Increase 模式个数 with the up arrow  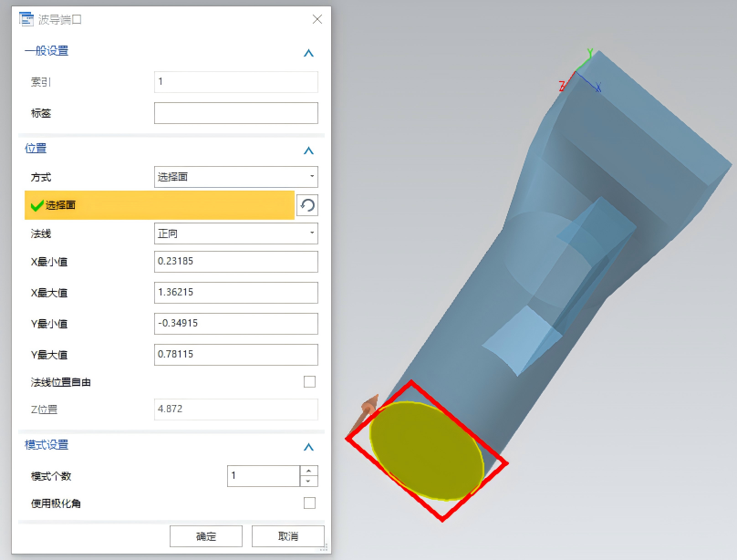(x=308, y=471)
